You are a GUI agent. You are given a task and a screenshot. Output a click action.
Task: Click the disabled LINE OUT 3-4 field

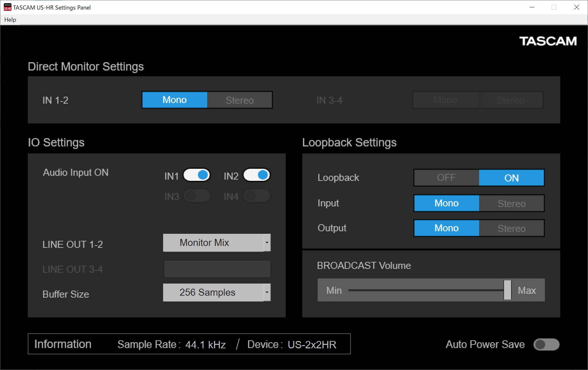217,269
